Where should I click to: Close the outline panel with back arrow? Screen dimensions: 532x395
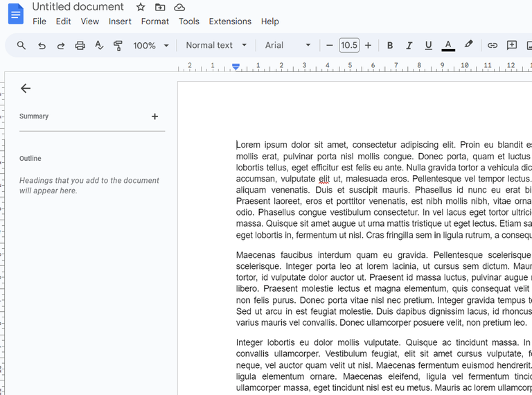click(26, 88)
